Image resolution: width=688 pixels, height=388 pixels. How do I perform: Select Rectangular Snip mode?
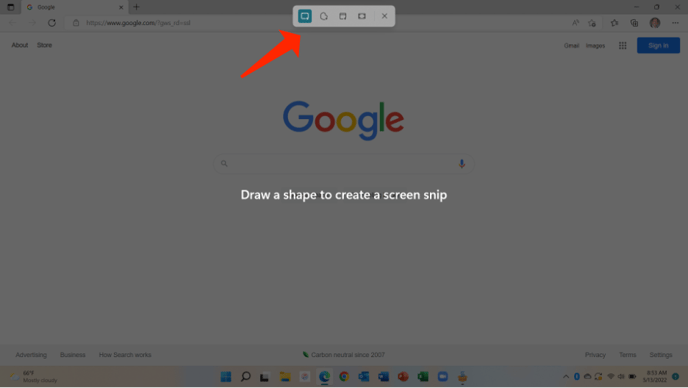point(305,16)
